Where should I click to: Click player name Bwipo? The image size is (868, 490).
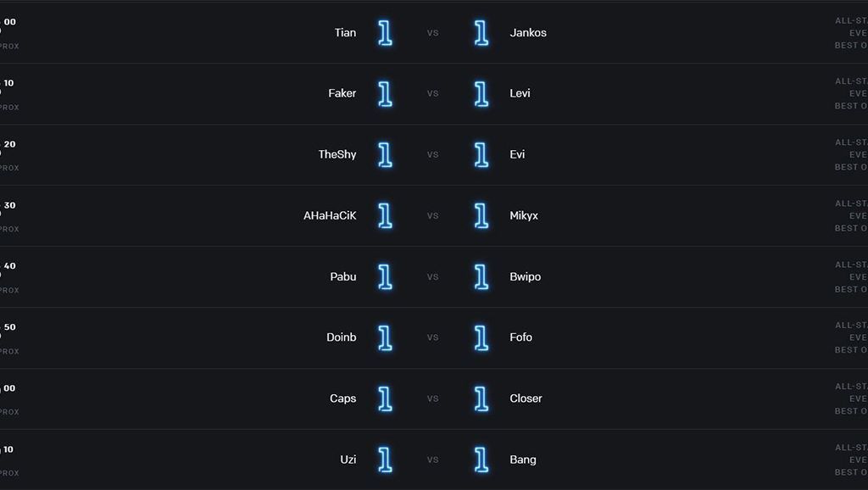(x=526, y=277)
